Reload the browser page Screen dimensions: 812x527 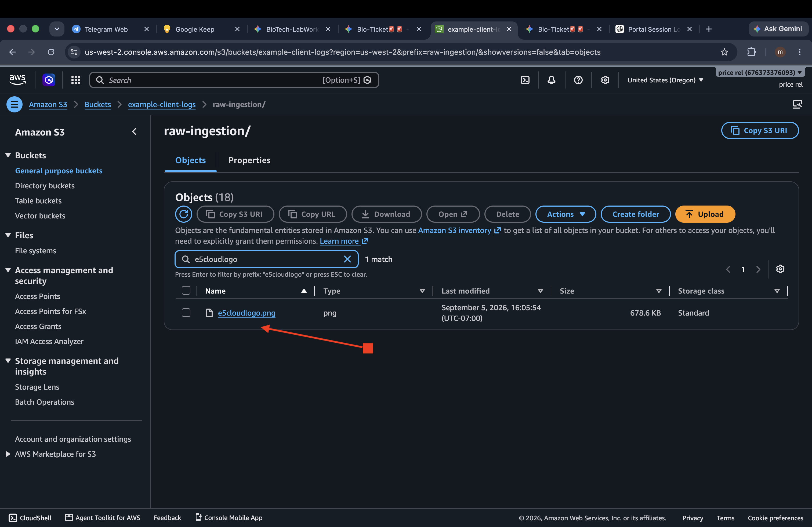point(51,52)
